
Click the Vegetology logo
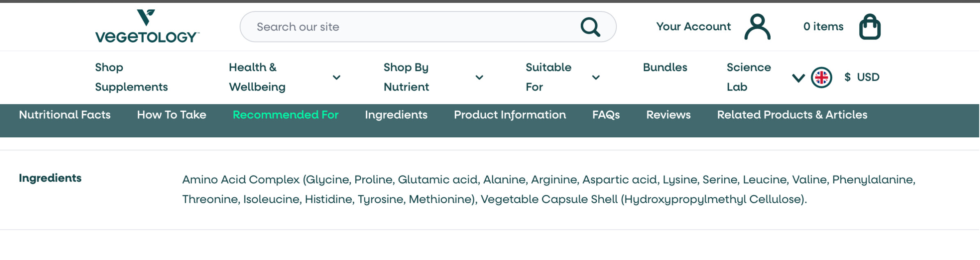point(147,27)
